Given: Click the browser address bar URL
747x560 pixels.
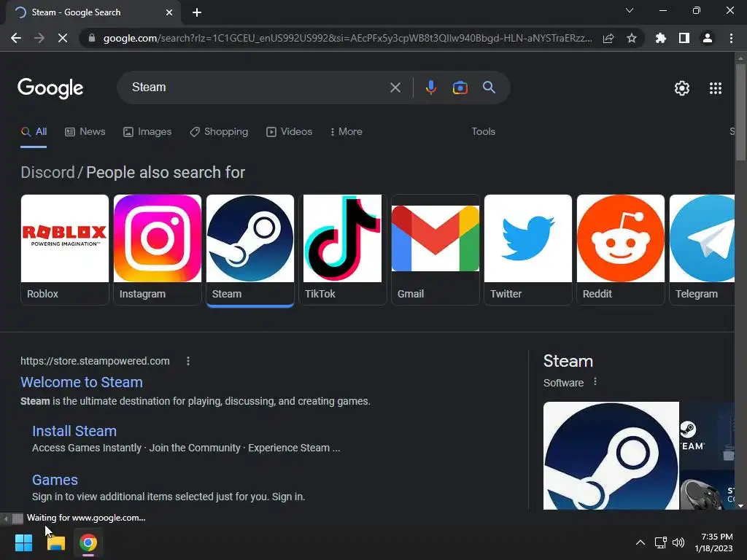Looking at the screenshot, I should [x=347, y=38].
